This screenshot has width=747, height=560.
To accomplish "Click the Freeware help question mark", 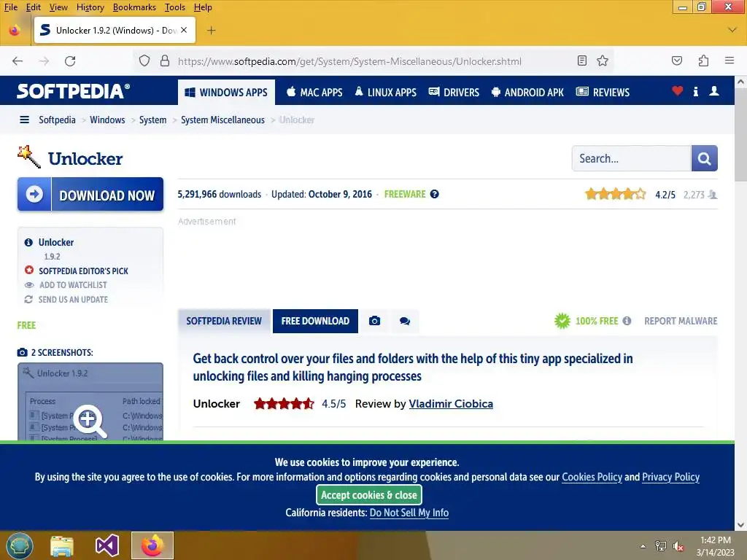I will (x=435, y=194).
